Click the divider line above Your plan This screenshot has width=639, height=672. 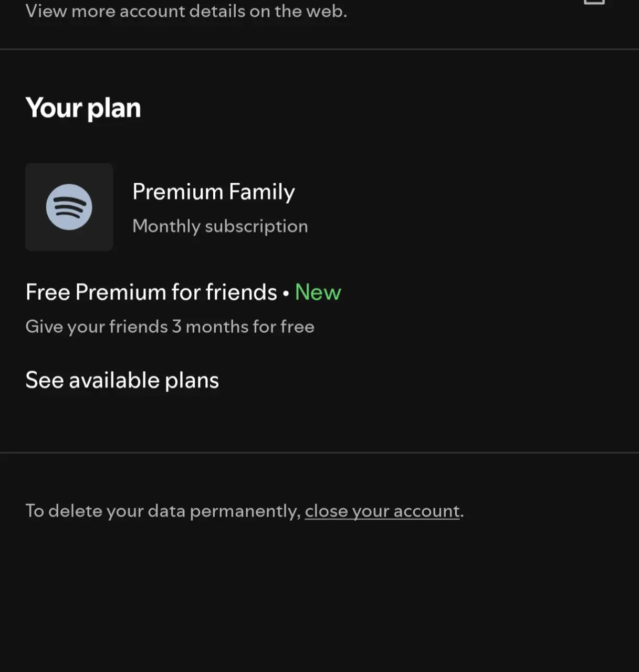(319, 49)
